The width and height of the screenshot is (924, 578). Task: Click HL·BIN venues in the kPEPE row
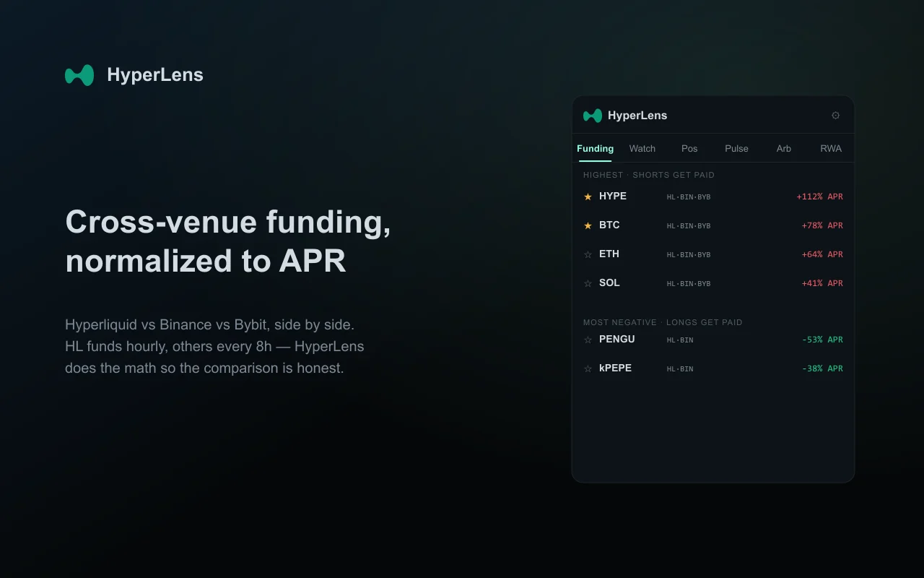680,369
